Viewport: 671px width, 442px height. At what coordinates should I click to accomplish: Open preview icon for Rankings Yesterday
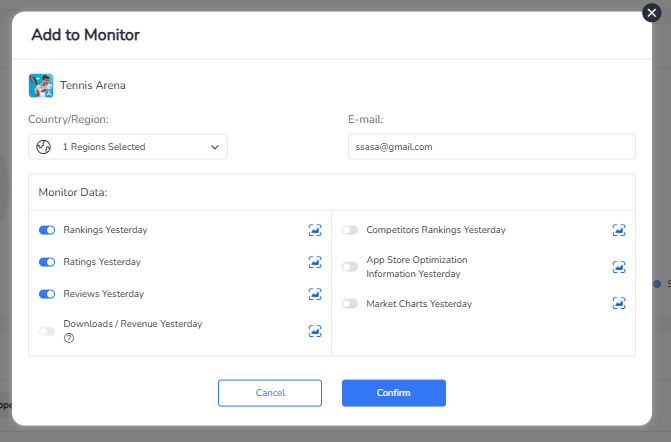(315, 230)
